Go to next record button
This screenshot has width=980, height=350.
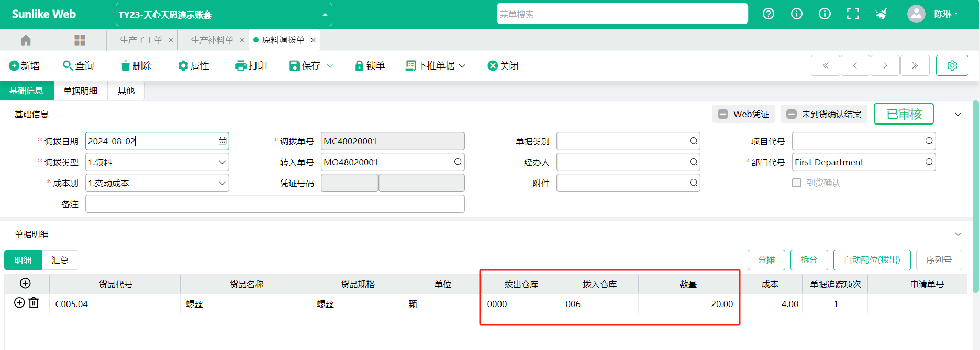(885, 65)
